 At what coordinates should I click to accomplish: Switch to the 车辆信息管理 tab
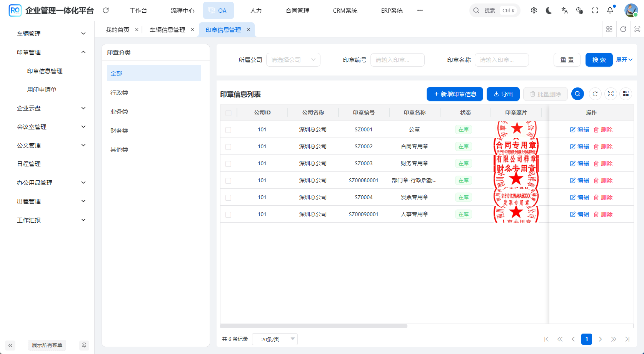pyautogui.click(x=167, y=30)
